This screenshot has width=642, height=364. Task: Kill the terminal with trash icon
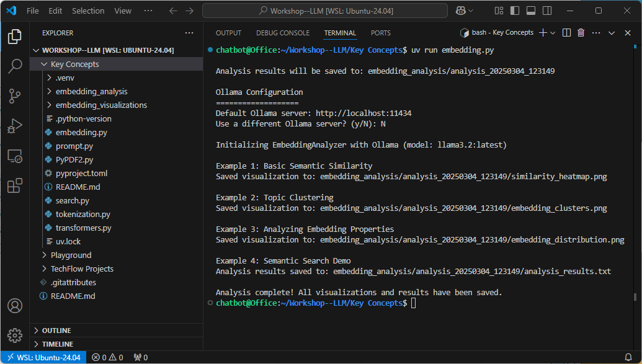(581, 33)
